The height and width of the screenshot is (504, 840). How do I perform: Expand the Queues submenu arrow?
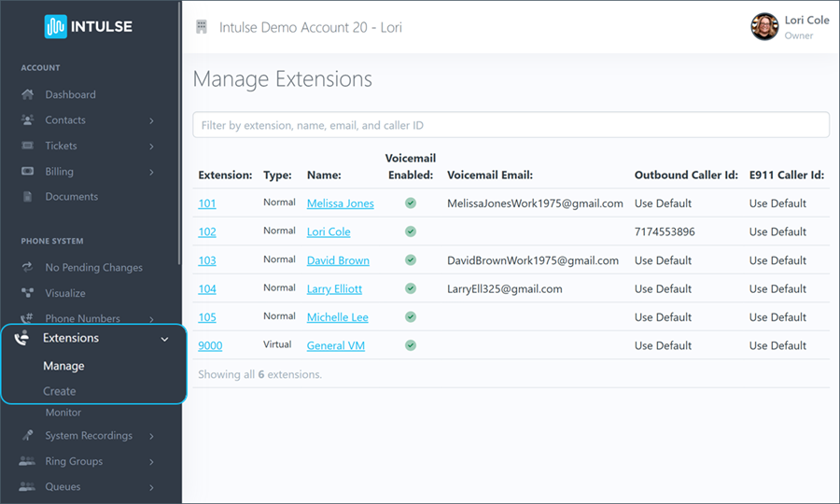click(151, 487)
